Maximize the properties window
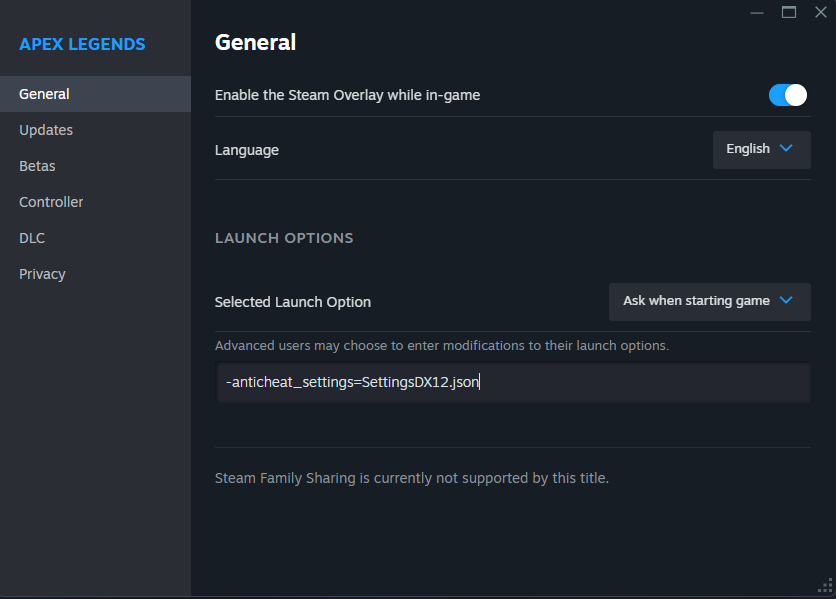 (x=789, y=12)
